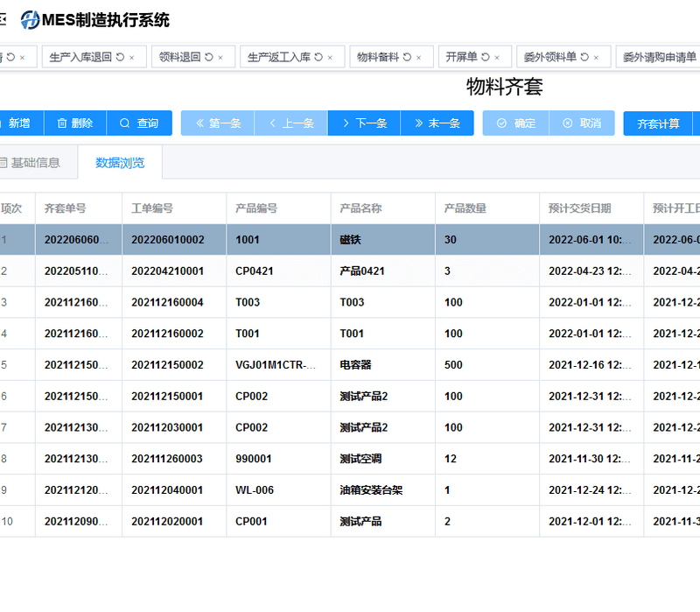Go to previous record with 上一条
700x612 pixels.
291,123
